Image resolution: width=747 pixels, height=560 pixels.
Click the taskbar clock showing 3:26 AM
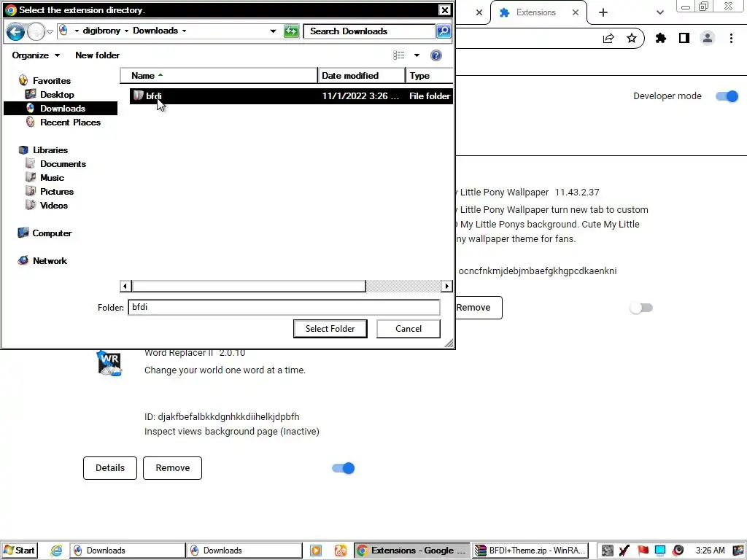coord(710,551)
